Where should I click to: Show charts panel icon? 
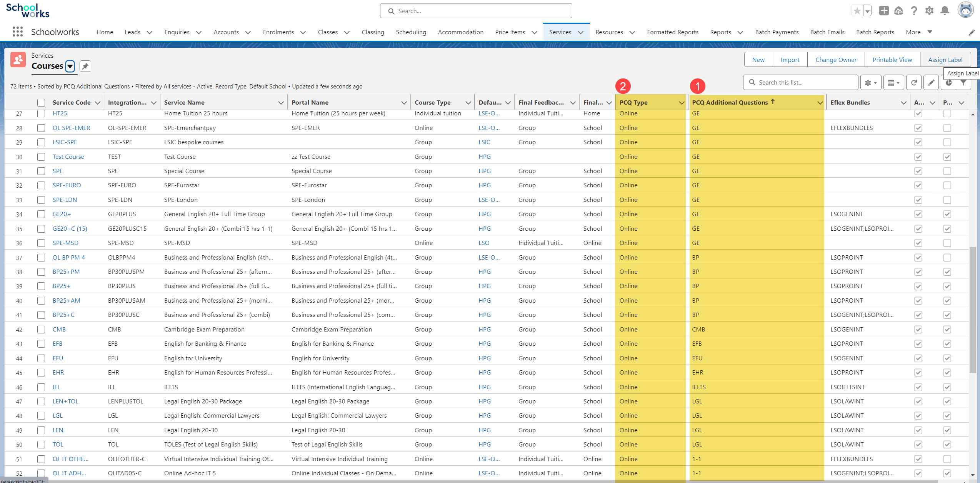click(x=948, y=83)
